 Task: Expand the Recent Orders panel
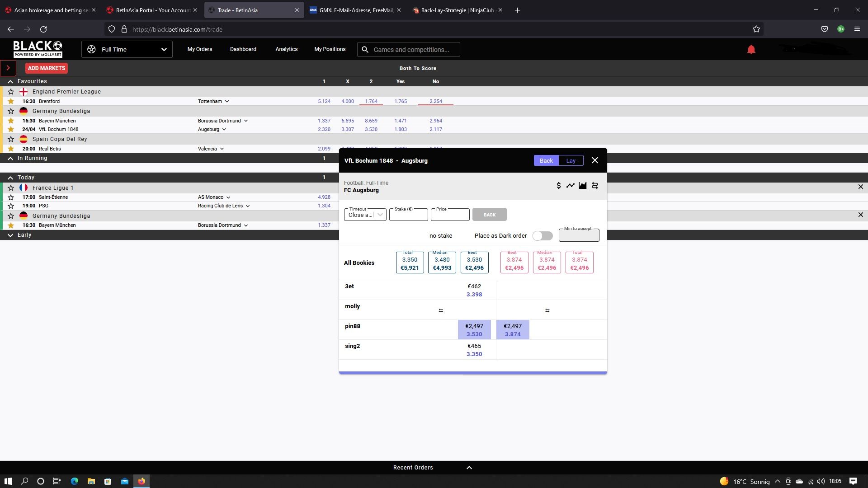469,468
